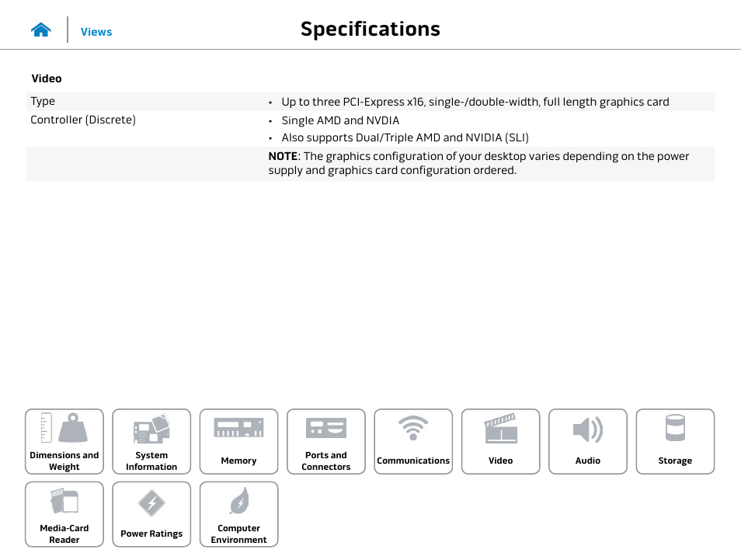
Task: Open the Audio speaker tile
Action: click(x=588, y=441)
